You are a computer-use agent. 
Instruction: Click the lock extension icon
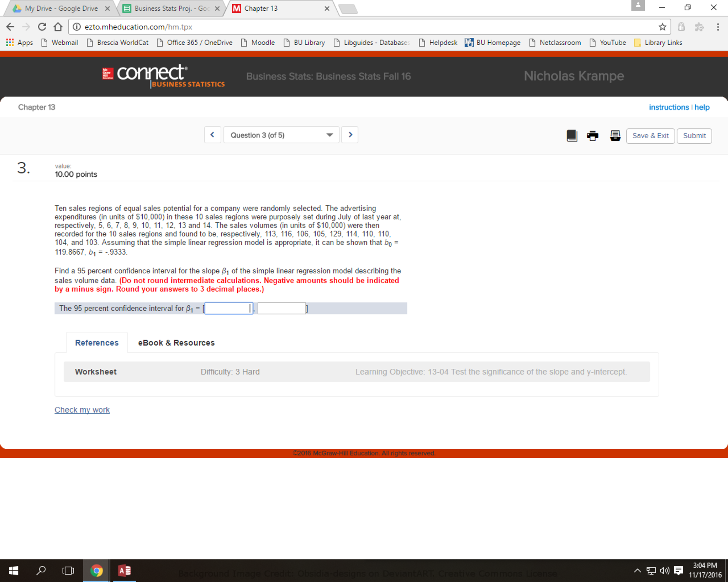681,27
